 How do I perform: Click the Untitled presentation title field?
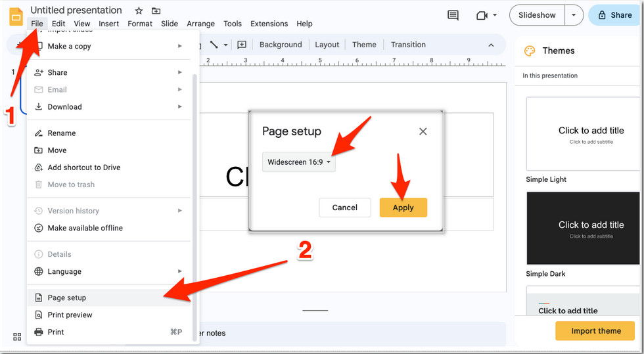pos(76,11)
